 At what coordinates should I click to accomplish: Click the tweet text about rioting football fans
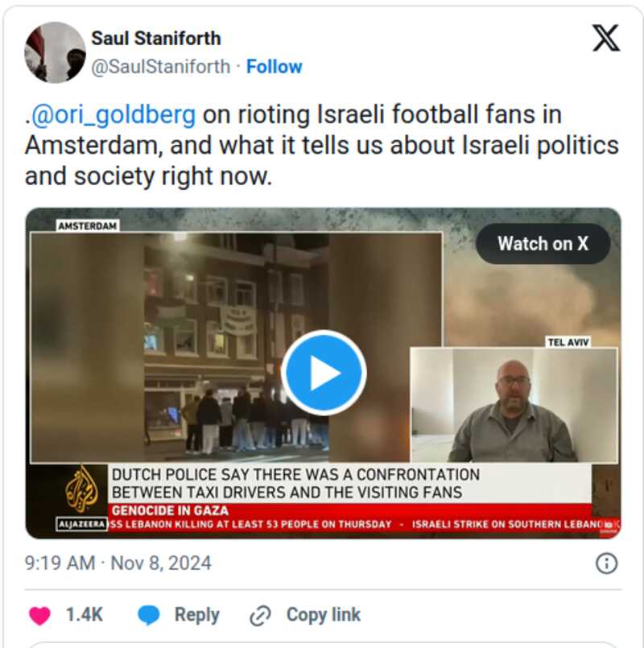coord(322,146)
